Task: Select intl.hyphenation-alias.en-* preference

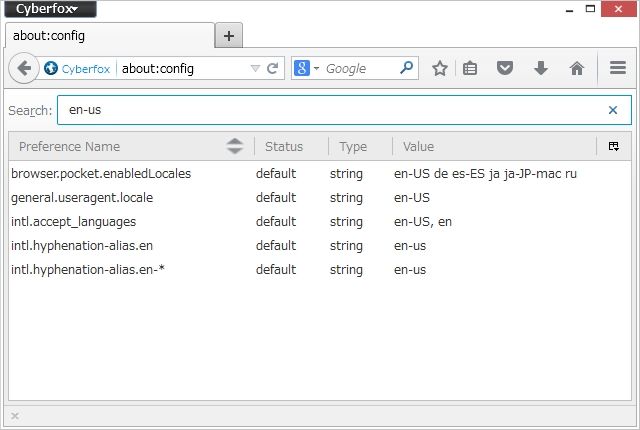Action: pyautogui.click(x=320, y=270)
